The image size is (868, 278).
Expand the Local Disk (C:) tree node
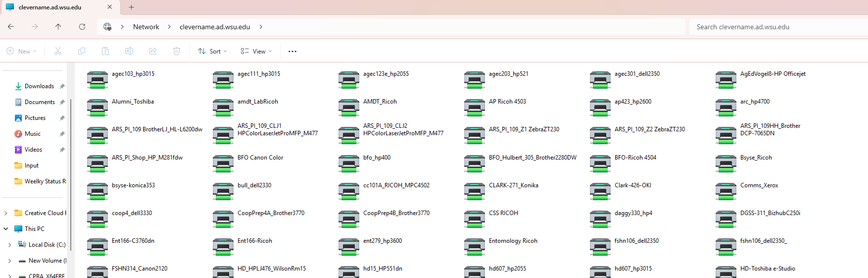(9, 245)
